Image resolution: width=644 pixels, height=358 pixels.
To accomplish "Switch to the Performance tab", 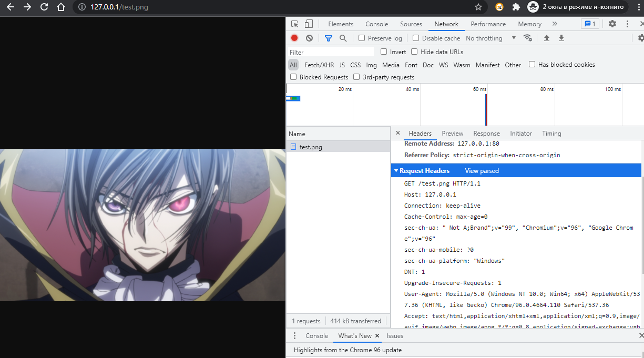I will point(488,24).
